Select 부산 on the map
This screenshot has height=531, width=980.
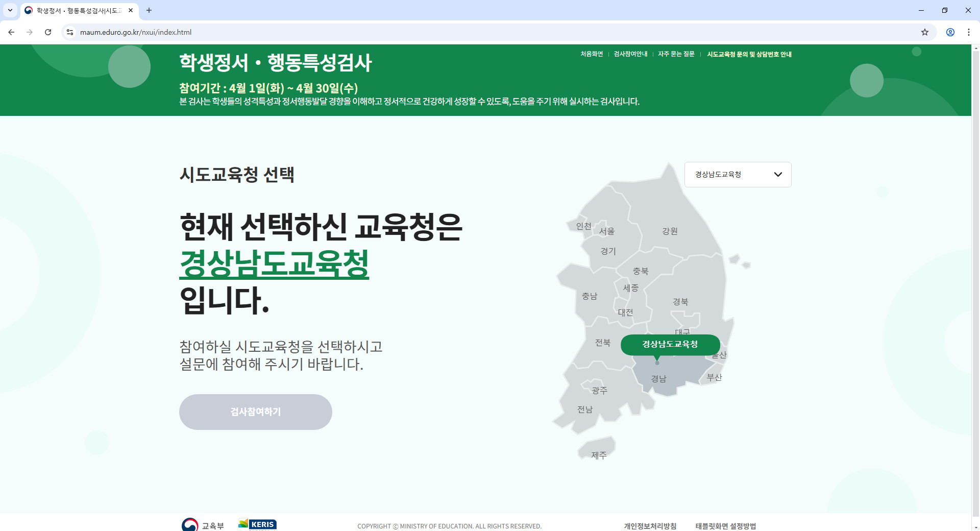pos(714,377)
